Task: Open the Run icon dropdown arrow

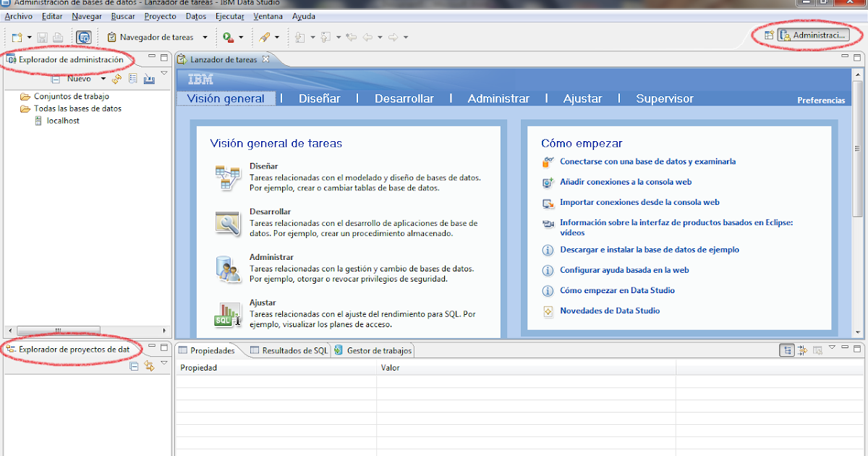Action: (x=241, y=37)
